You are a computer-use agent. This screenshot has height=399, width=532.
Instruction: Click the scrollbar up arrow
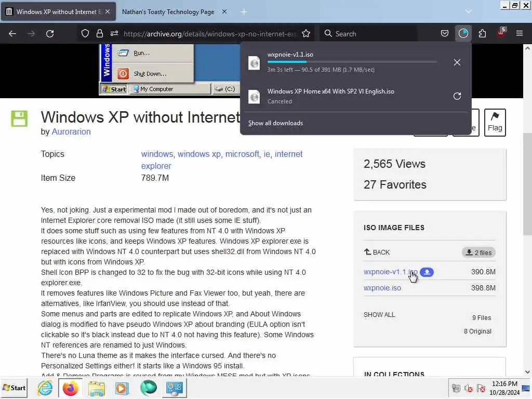(x=527, y=48)
